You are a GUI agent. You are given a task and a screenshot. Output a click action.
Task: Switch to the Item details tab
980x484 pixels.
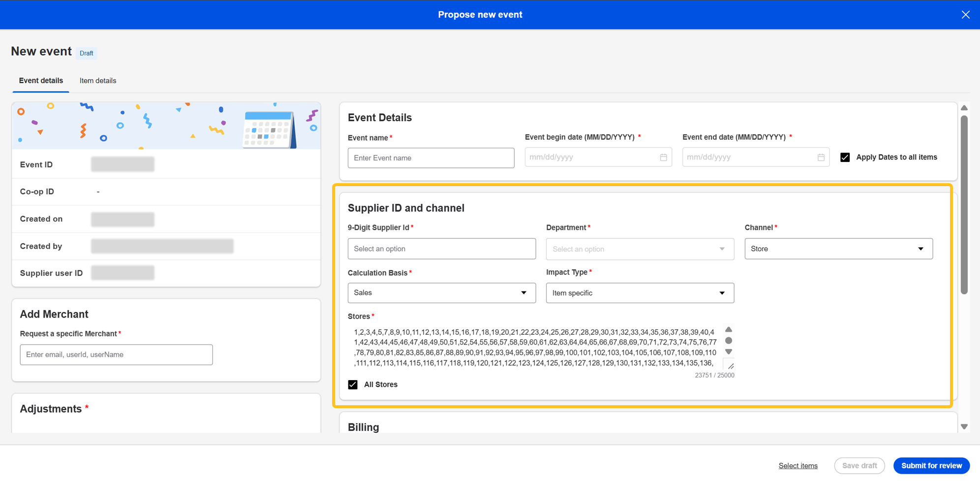98,81
